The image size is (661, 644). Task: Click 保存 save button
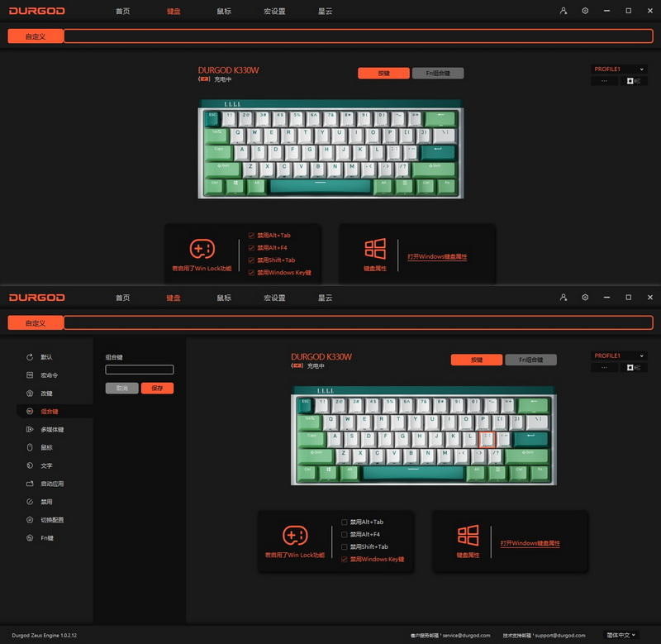click(x=157, y=388)
